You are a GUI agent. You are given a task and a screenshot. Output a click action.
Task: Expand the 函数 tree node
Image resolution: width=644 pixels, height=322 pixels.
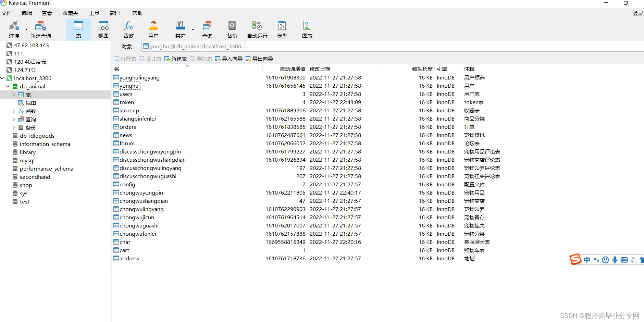click(14, 111)
